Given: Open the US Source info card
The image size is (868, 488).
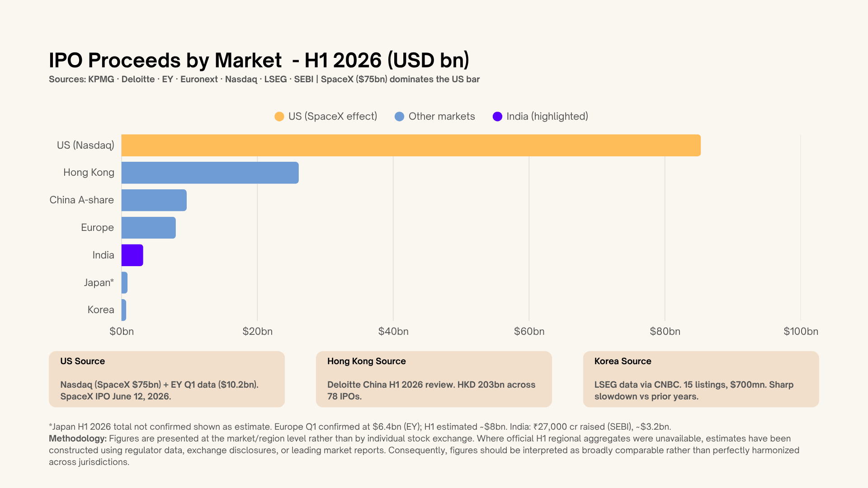Looking at the screenshot, I should pyautogui.click(x=167, y=379).
